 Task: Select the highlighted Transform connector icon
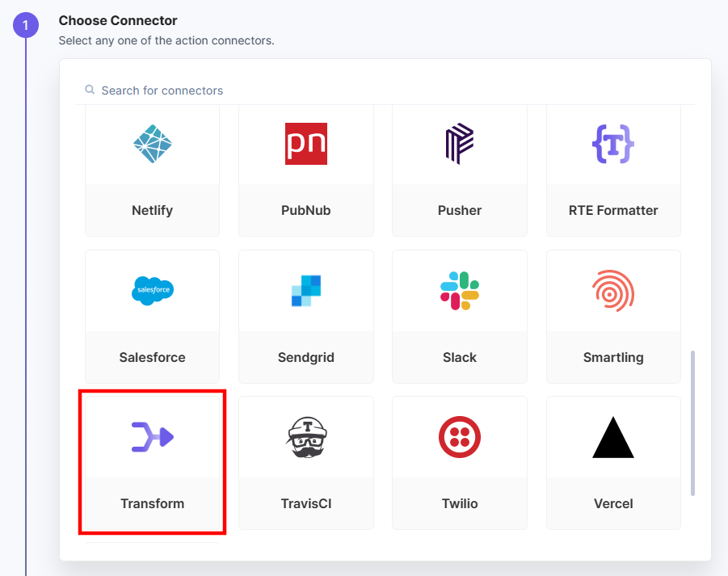[x=152, y=436]
